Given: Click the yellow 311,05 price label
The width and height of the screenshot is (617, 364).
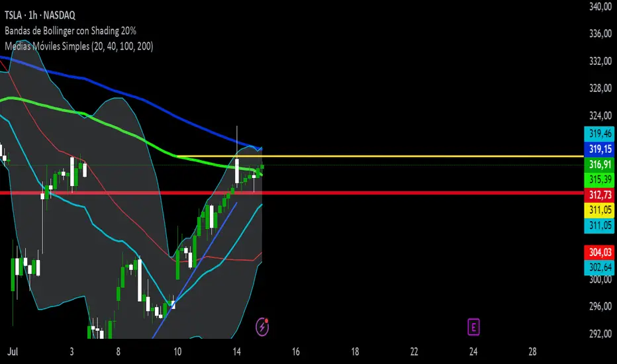Looking at the screenshot, I should coord(599,210).
